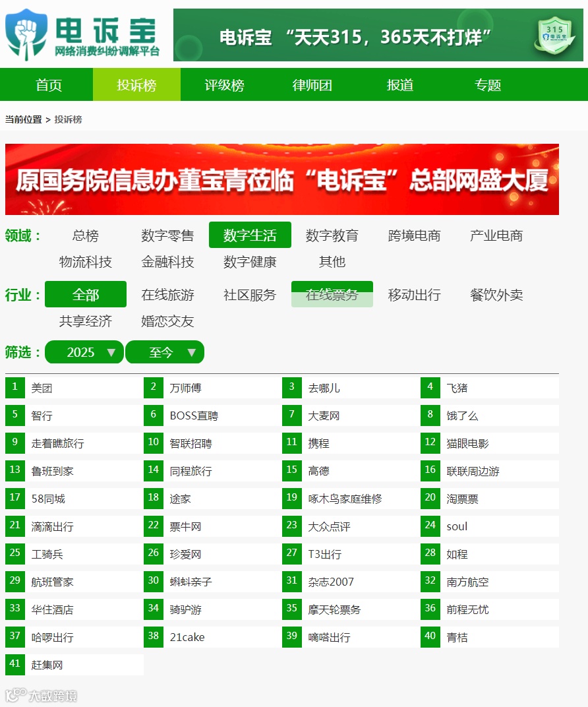Open rank 16 entry 联联周边游
Viewport: 588px width, 707px height.
pos(490,471)
